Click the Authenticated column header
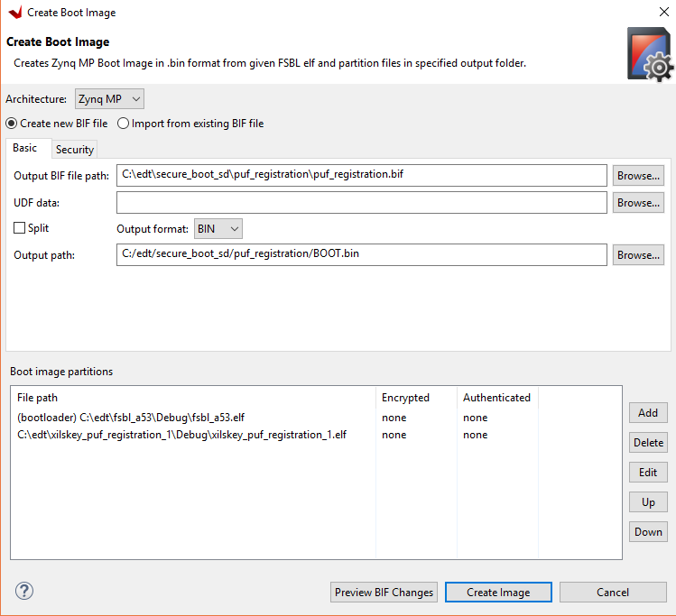The height and width of the screenshot is (616, 676). tap(496, 398)
